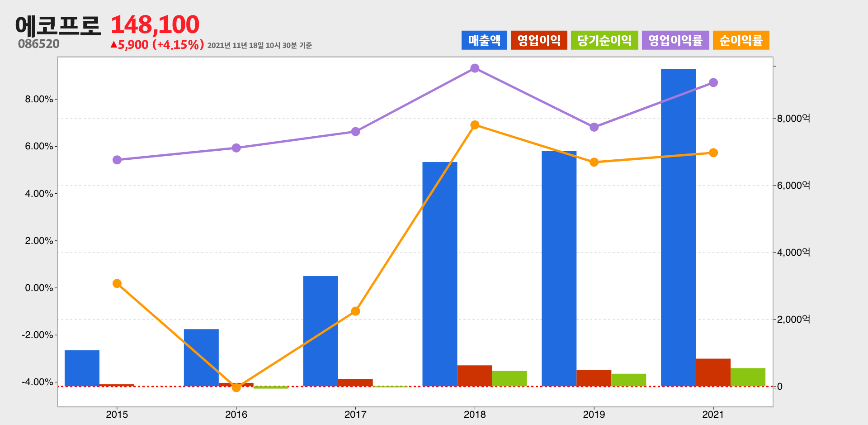Click the 2018 x-axis label

(475, 414)
